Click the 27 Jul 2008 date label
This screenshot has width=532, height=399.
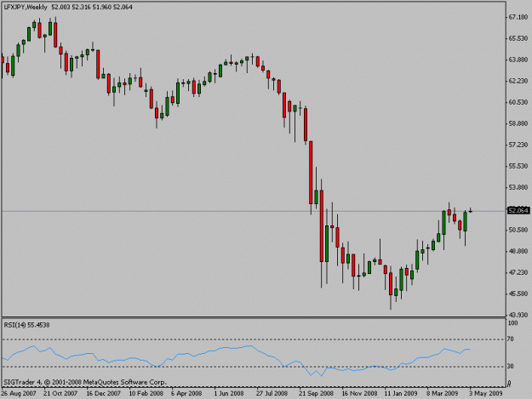pos(272,394)
